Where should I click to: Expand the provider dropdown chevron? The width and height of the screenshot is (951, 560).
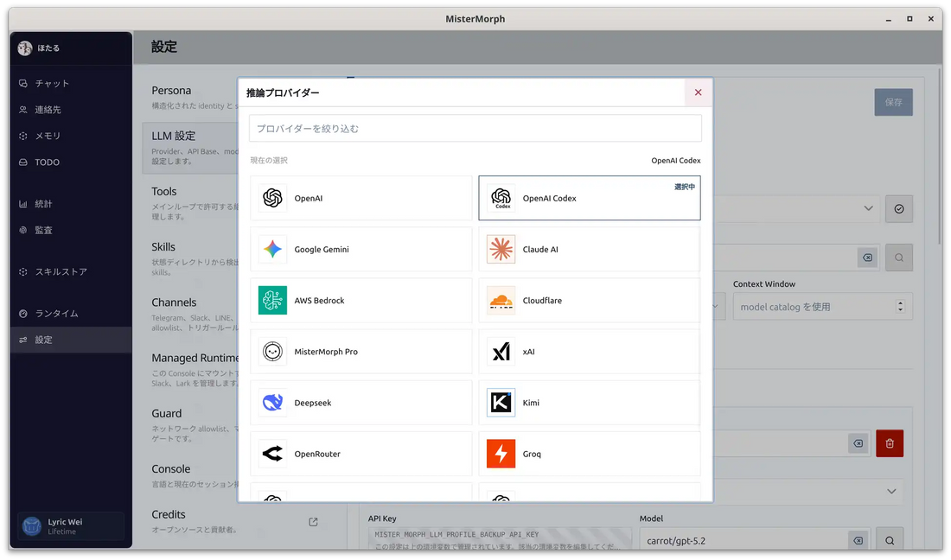868,208
